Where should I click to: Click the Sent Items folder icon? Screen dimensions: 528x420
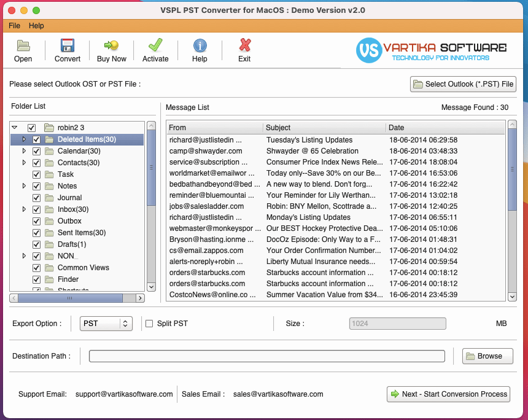pos(49,233)
